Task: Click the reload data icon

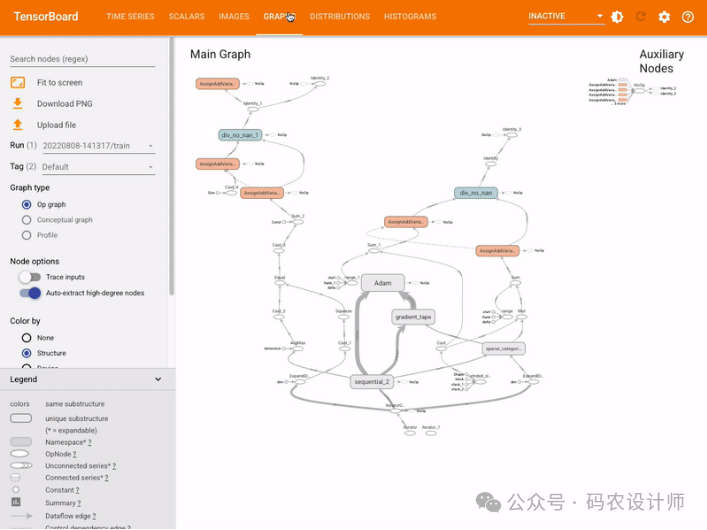Action: [640, 17]
